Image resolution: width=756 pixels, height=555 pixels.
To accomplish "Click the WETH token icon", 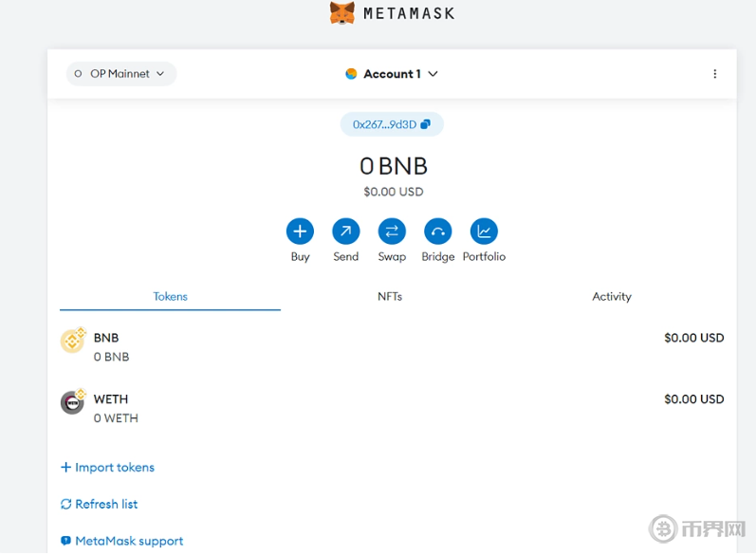I will click(x=73, y=402).
